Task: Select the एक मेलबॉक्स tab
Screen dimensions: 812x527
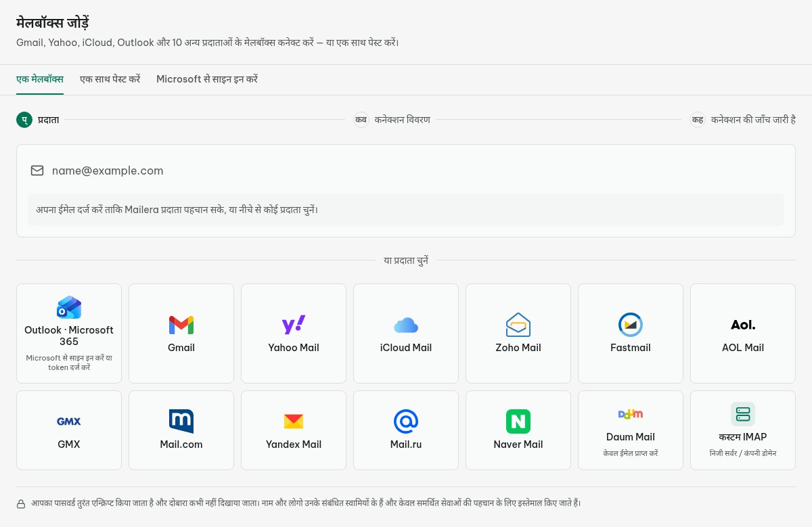Action: [x=40, y=79]
